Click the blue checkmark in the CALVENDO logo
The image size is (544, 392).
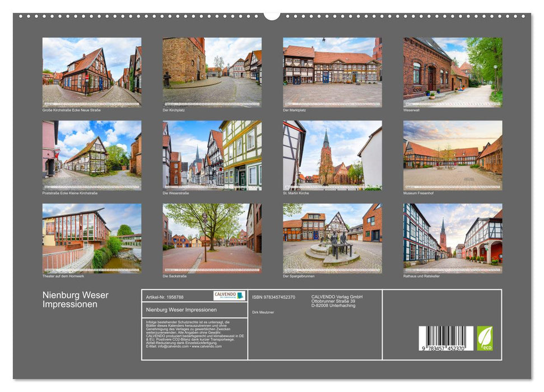239,296
